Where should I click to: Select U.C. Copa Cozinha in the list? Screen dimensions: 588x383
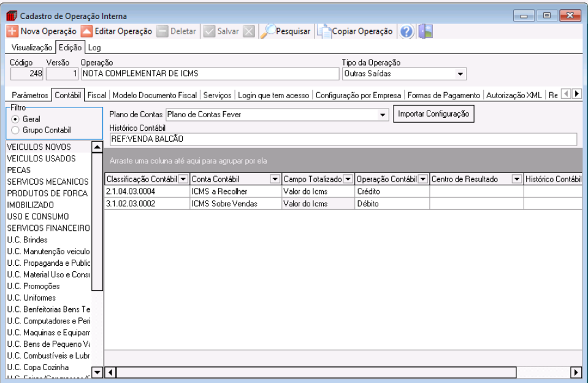(x=48, y=368)
